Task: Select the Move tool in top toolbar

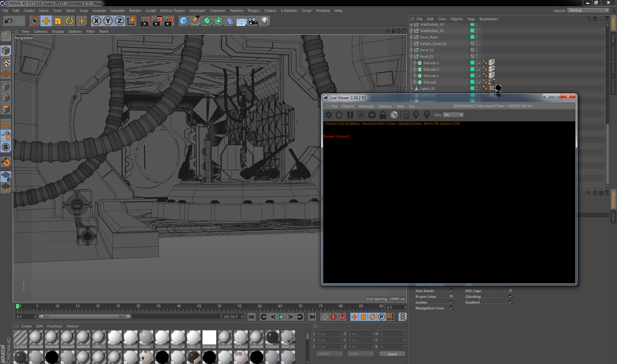Action: point(46,21)
